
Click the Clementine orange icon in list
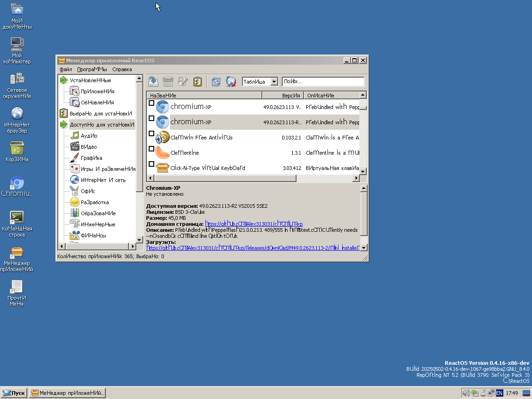(163, 153)
